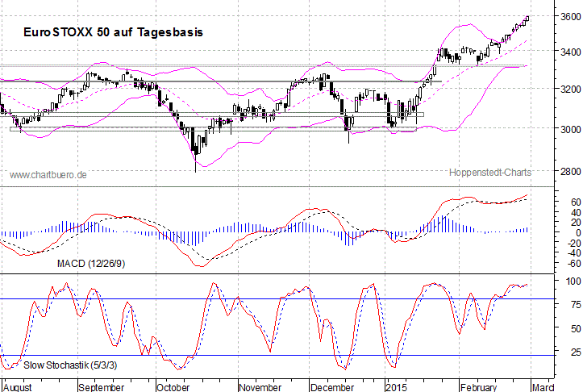
Task: Select the Slow Stochastik (5/3/3) label
Action: [70, 365]
